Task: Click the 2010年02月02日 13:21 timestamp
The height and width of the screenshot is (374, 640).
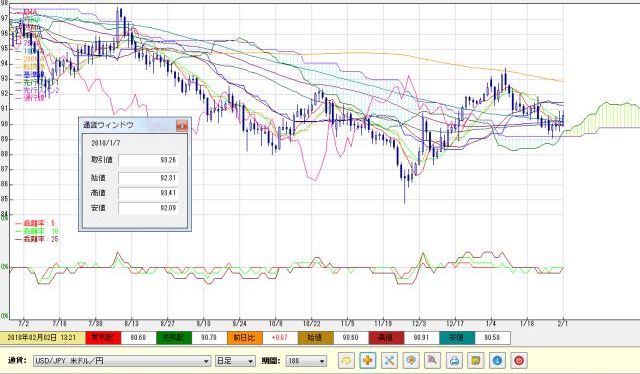Action: [x=42, y=338]
